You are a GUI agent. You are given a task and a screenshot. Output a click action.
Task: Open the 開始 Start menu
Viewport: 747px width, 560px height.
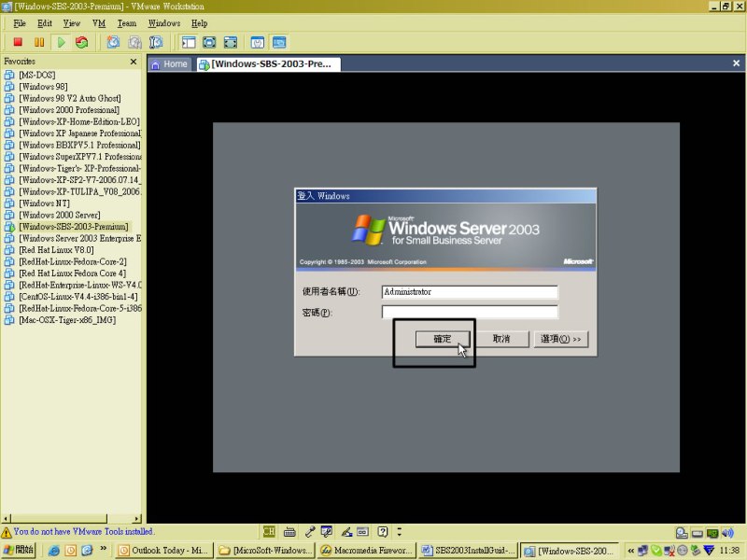pos(19,550)
